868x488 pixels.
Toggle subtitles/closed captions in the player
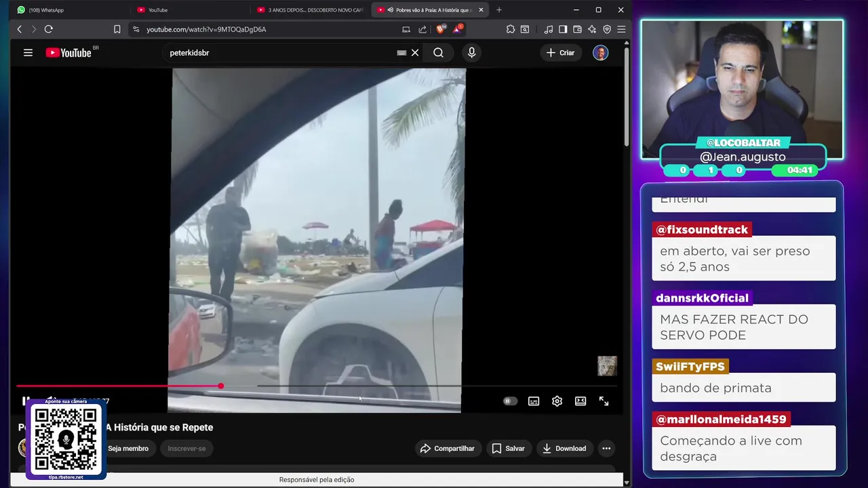(534, 401)
